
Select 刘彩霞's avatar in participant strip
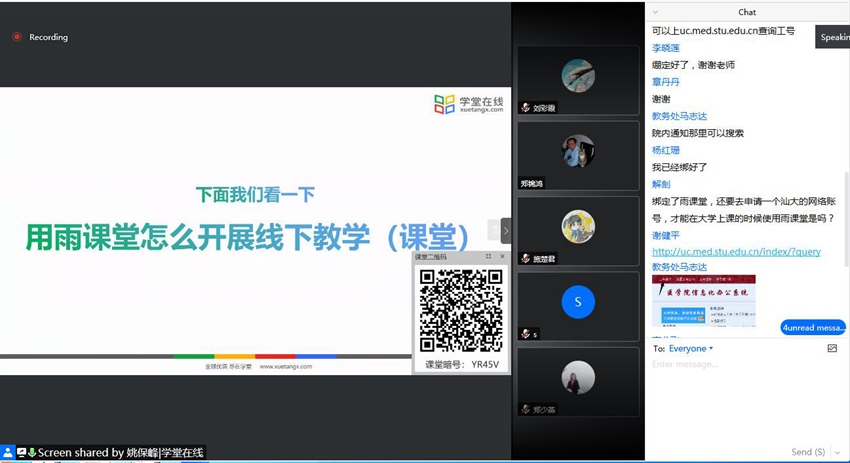pyautogui.click(x=578, y=75)
